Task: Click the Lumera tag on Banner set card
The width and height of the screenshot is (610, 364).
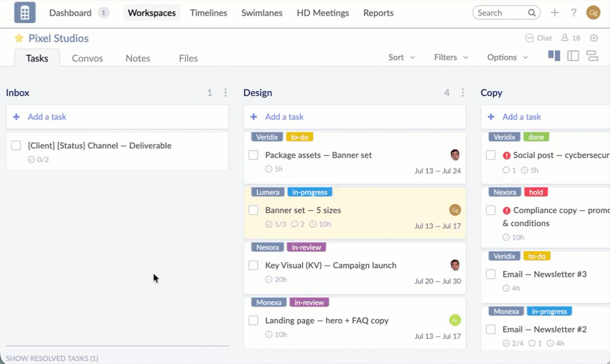Action: pyautogui.click(x=268, y=192)
